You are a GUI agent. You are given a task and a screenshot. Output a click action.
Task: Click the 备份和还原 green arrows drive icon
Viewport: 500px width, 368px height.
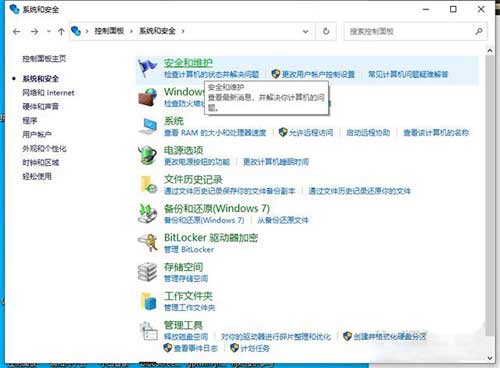point(148,214)
